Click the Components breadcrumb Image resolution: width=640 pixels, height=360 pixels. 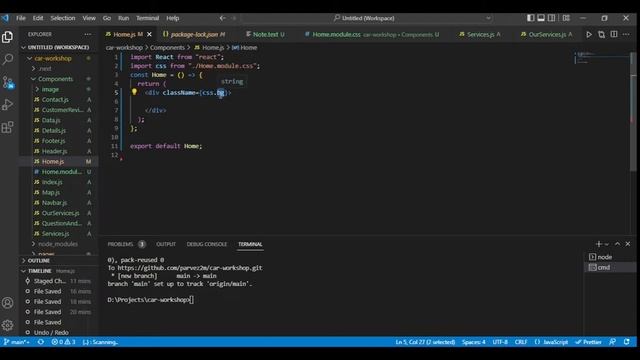[x=167, y=48]
